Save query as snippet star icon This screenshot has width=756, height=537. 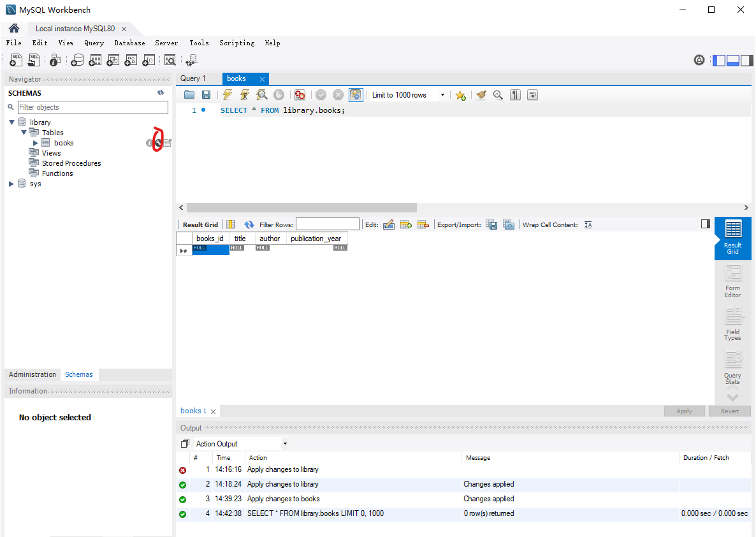[460, 95]
